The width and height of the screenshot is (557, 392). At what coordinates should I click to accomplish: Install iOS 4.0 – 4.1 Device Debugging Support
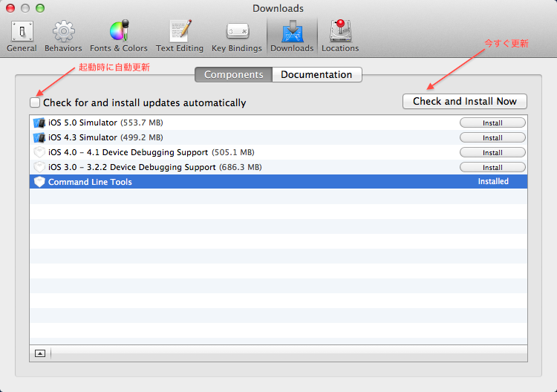492,153
